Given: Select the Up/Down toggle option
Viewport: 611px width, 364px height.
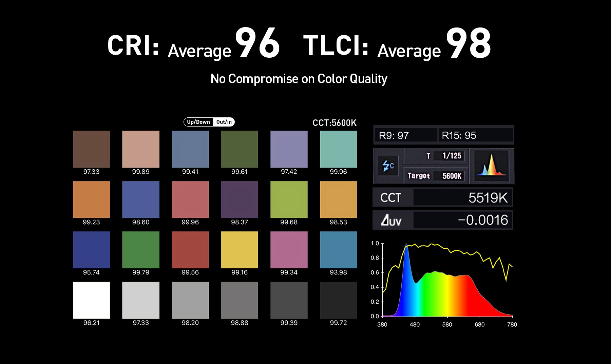Looking at the screenshot, I should 198,122.
